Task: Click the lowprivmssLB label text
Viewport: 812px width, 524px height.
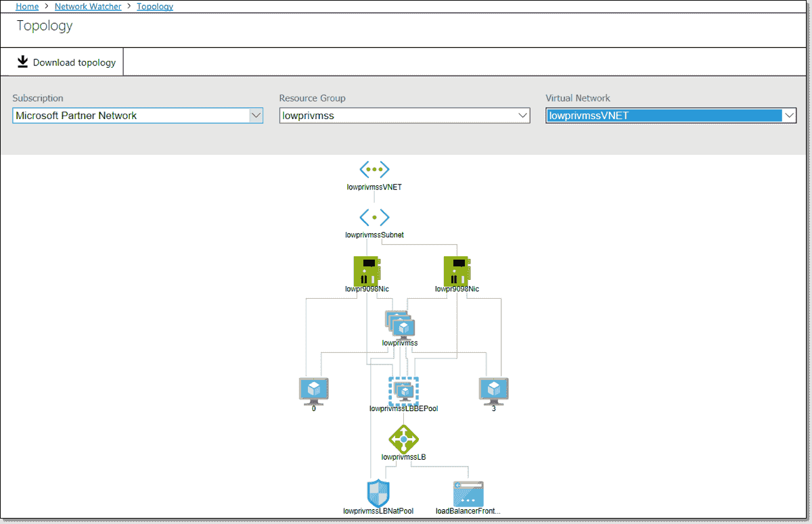Action: click(x=404, y=457)
